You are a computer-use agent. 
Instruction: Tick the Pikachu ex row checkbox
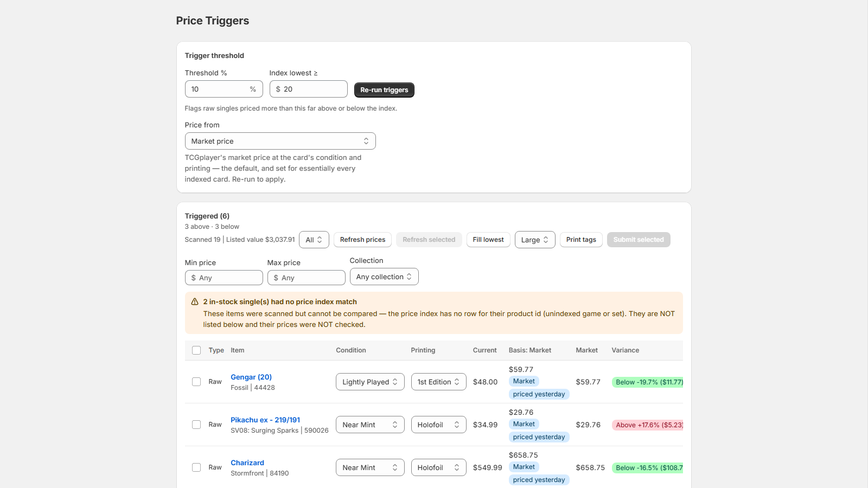pyautogui.click(x=196, y=425)
